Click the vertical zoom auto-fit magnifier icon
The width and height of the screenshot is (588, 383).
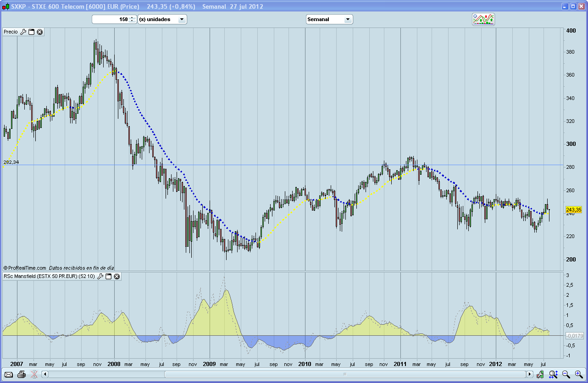coord(553,374)
